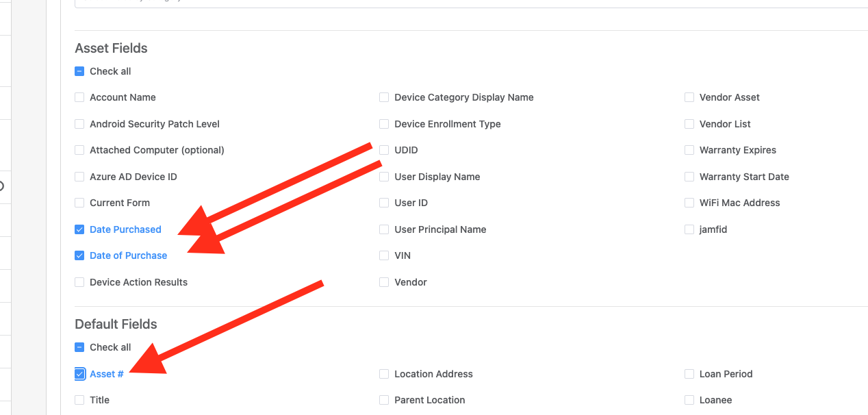Enable the User Display Name checkbox

384,176
